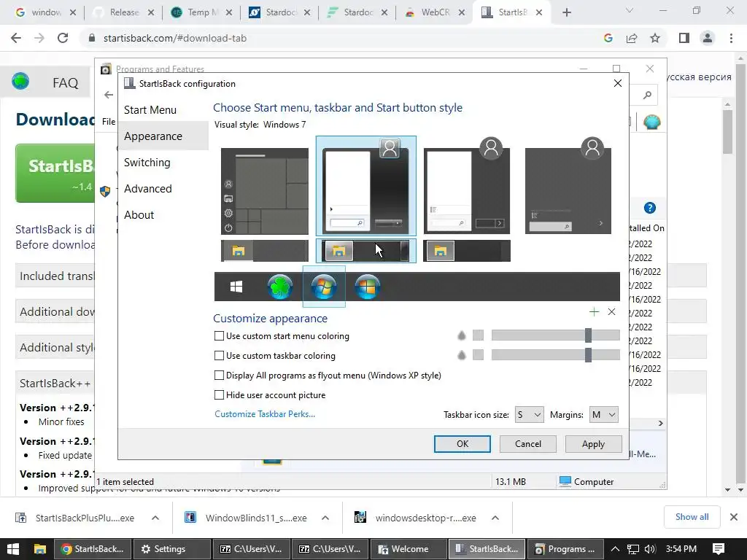The image size is (747, 560).
Task: Click OK to confirm configuration
Action: point(462,444)
